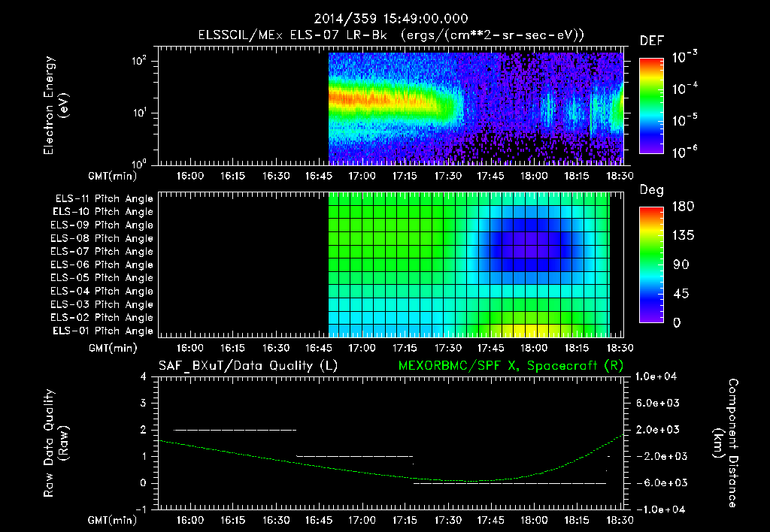This screenshot has width=770, height=532.
Task: Select the DEF label above the color bar
Action: tap(652, 41)
